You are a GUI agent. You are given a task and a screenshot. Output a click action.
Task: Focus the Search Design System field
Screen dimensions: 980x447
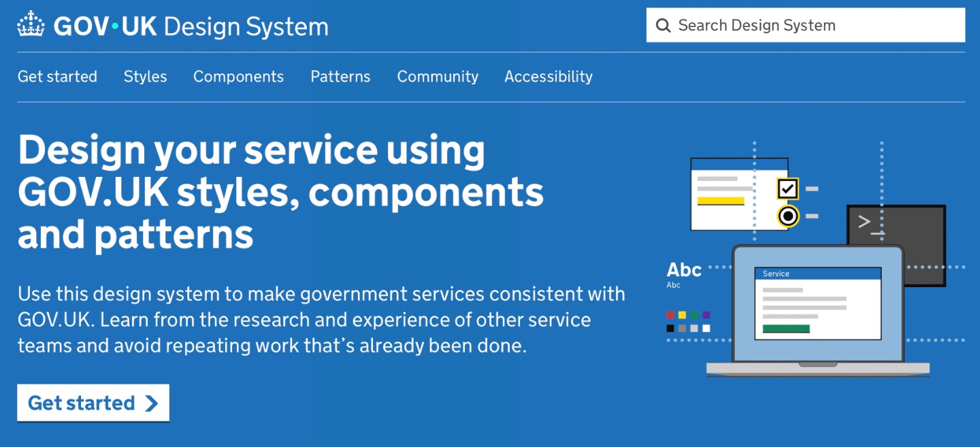[806, 25]
